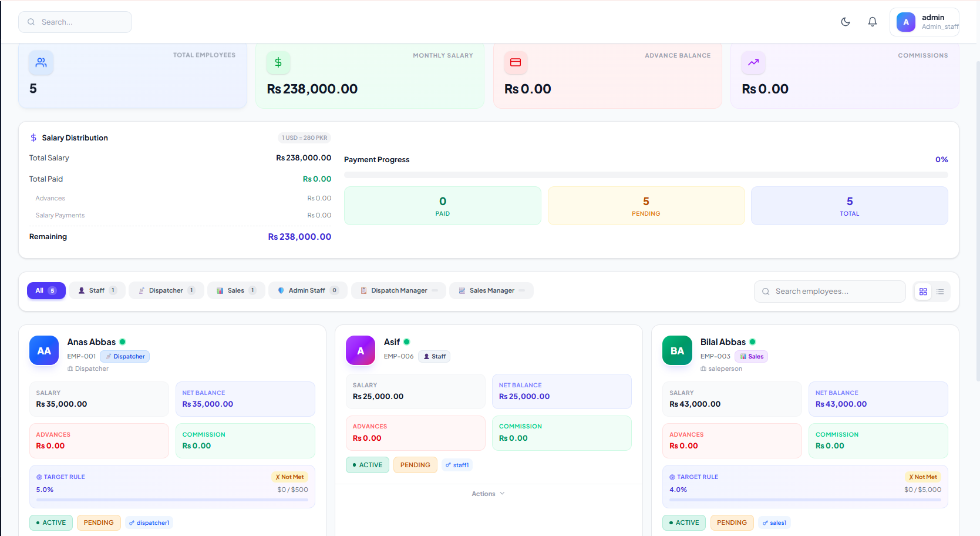Click Anas Abbas AA avatar
Image resolution: width=980 pixels, height=536 pixels.
tap(44, 351)
